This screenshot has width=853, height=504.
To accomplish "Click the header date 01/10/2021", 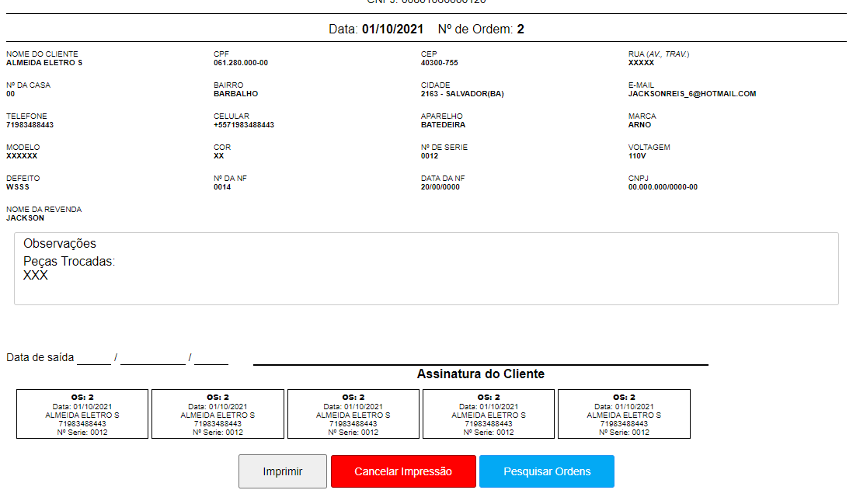I will (392, 30).
